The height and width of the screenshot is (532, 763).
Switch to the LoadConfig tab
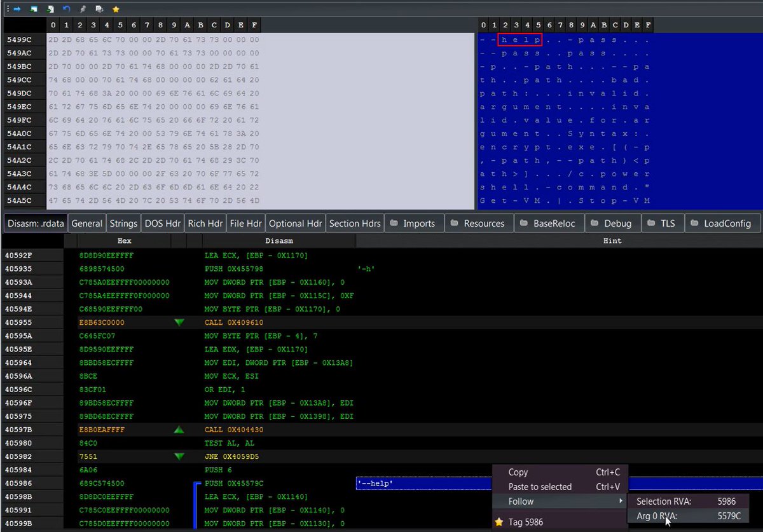coord(723,223)
